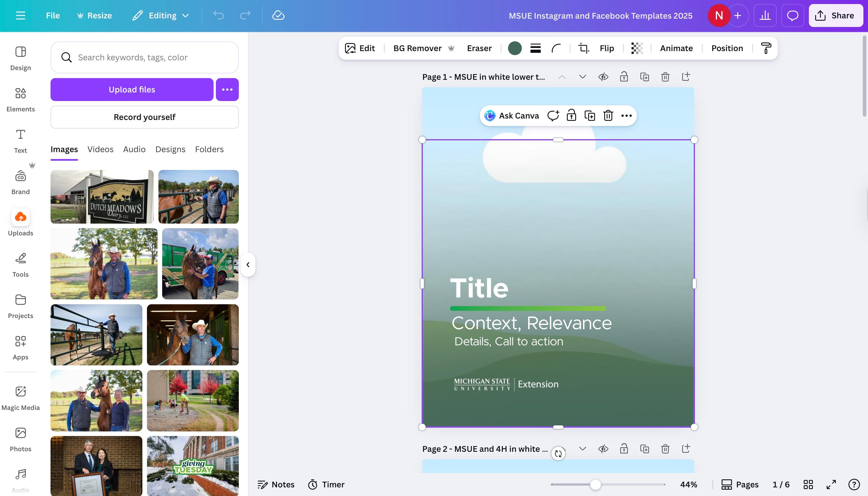Open transparency checkerboard control
This screenshot has width=868, height=496.
637,49
